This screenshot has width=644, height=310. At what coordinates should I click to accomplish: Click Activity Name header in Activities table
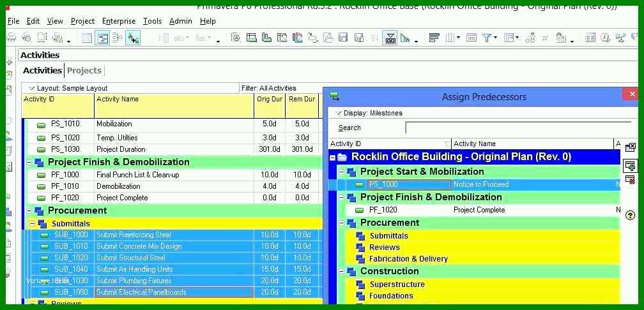(x=174, y=106)
